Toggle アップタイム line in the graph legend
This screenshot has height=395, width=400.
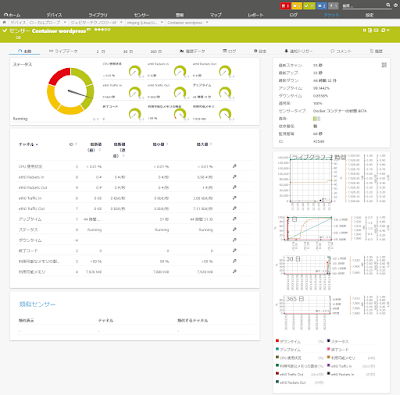[x=288, y=349]
